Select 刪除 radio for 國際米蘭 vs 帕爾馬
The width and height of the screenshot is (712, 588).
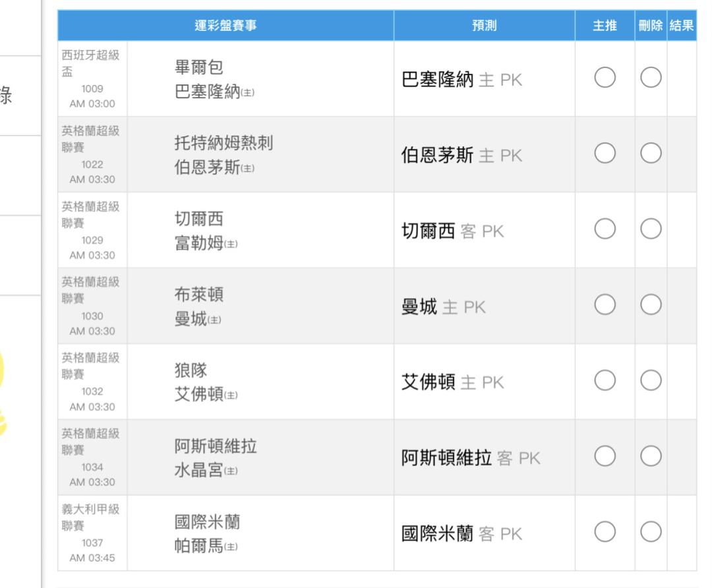click(649, 533)
